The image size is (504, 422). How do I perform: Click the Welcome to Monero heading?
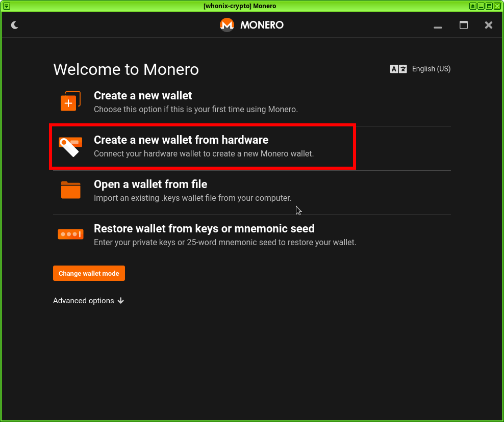click(x=126, y=69)
